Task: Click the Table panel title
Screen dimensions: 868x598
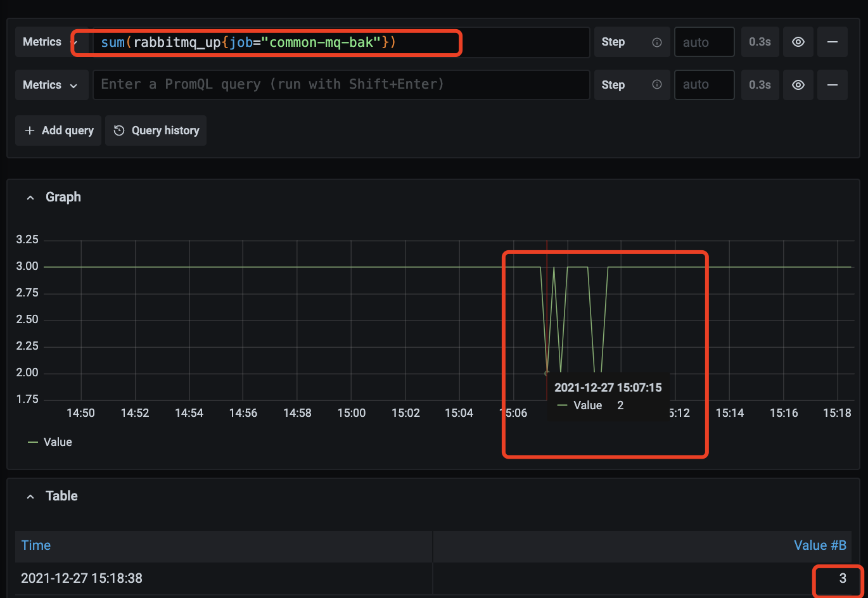Action: [61, 496]
